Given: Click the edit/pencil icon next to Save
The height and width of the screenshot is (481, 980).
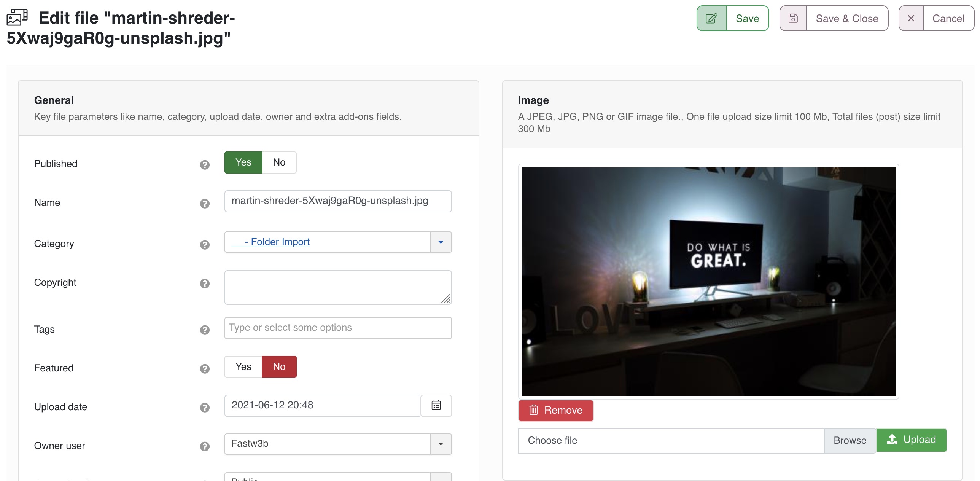Looking at the screenshot, I should 711,18.
